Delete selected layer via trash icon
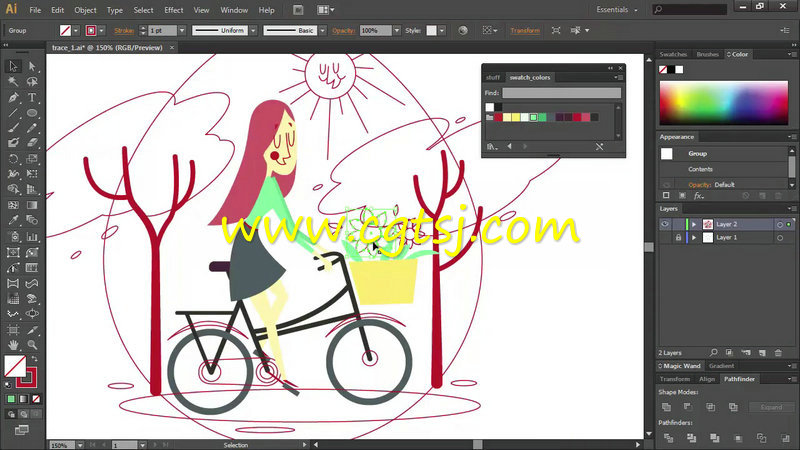This screenshot has width=800, height=450. click(x=778, y=353)
